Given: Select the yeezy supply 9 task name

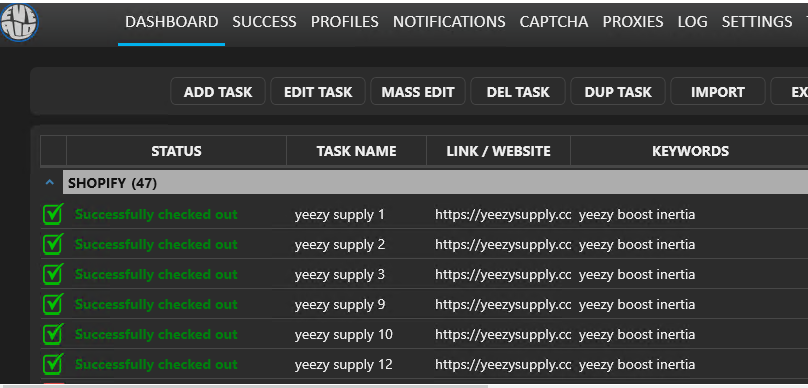Looking at the screenshot, I should click(x=340, y=305).
